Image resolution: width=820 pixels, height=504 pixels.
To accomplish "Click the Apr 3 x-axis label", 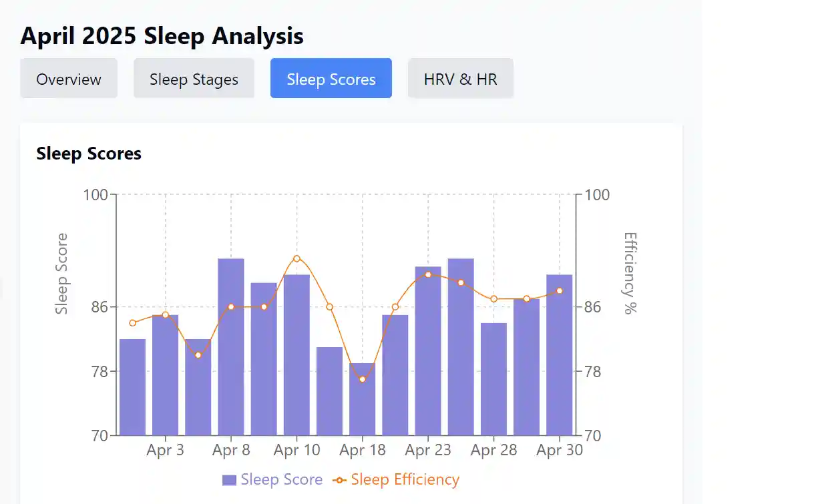I will 166,450.
